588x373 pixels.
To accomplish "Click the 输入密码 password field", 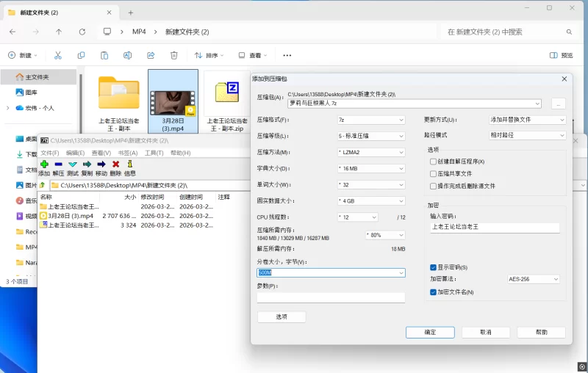I will click(495, 228).
